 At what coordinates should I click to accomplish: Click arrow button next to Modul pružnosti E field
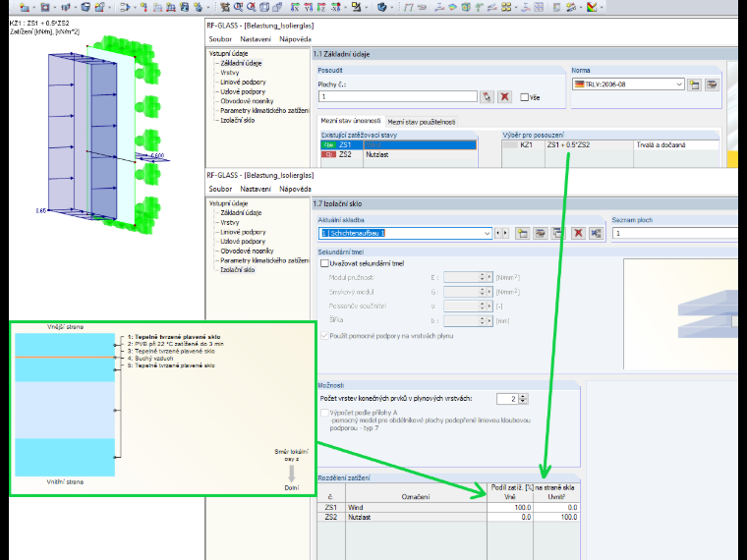(x=489, y=277)
